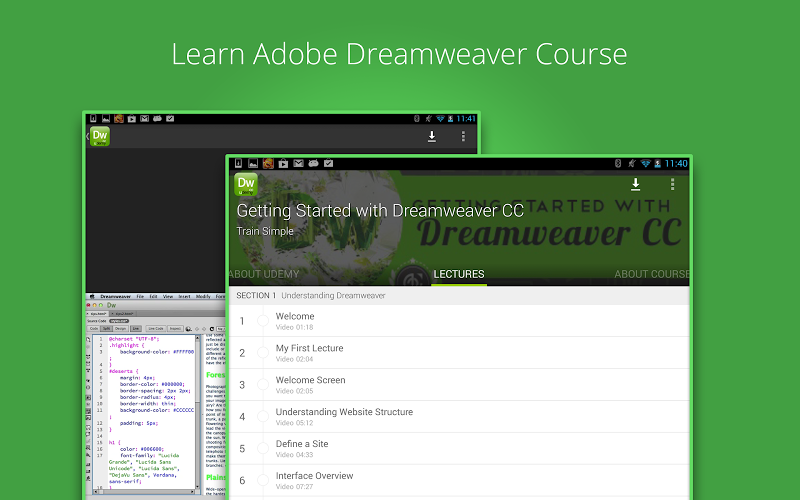The width and height of the screenshot is (800, 500).
Task: Open the Insert menu in the Dreamweaver video
Action: (184, 296)
